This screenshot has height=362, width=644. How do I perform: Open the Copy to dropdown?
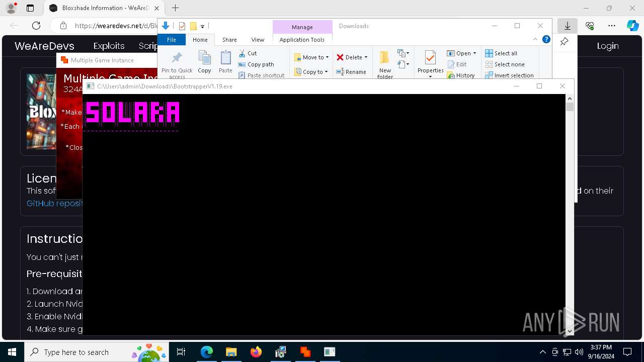tap(311, 72)
